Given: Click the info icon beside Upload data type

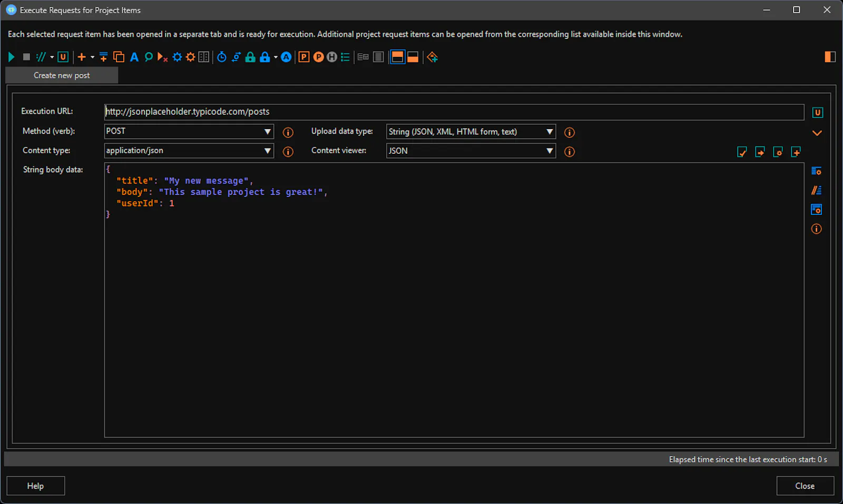Looking at the screenshot, I should (x=569, y=132).
